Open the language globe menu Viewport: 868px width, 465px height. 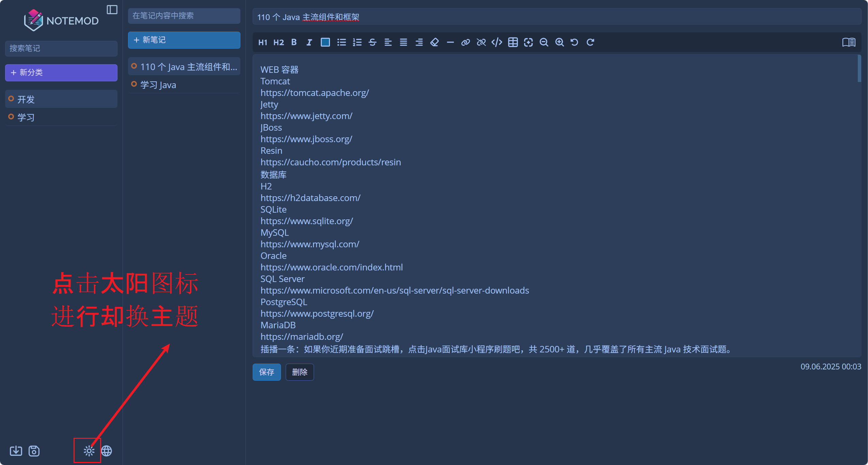[x=107, y=451]
